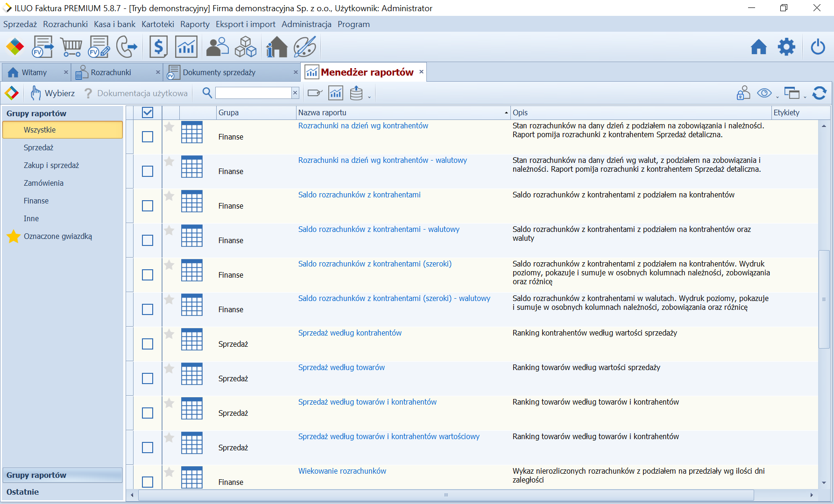Open the settings gear icon

[x=786, y=47]
